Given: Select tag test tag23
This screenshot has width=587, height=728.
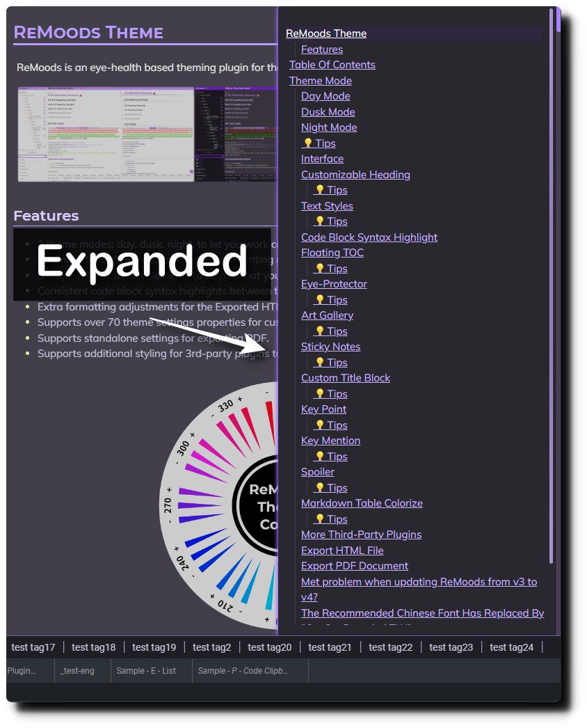Looking at the screenshot, I should [x=451, y=647].
